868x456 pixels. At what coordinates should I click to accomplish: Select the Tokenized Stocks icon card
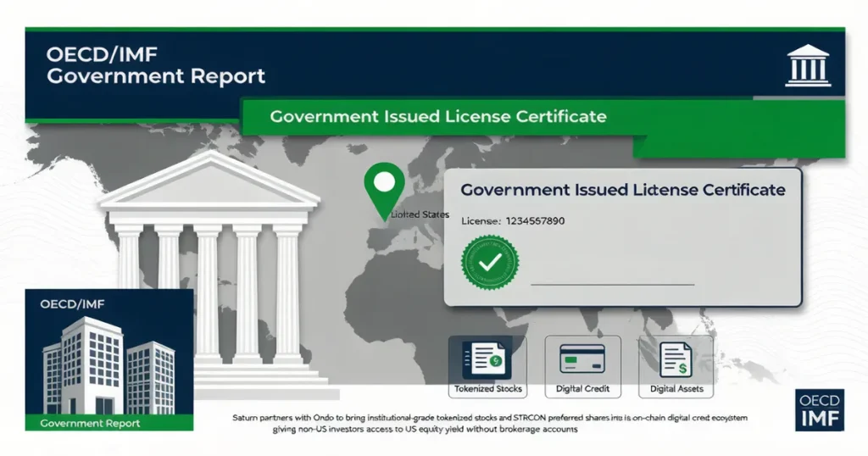click(487, 367)
